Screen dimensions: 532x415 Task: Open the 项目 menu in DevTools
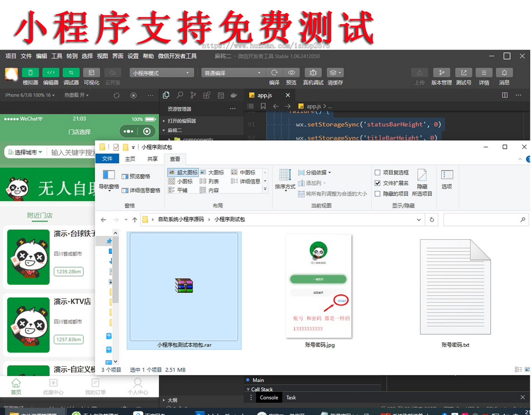(11, 56)
